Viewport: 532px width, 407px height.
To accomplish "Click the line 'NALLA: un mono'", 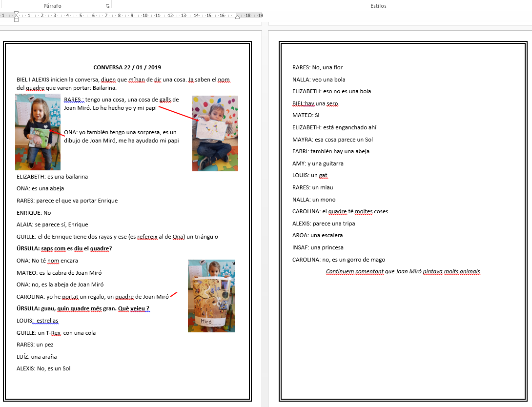I will tap(314, 200).
